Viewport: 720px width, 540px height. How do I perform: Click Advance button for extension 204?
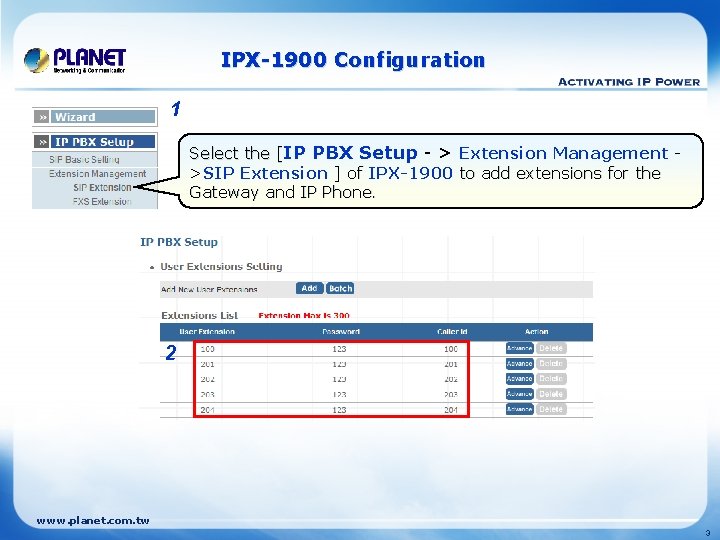pyautogui.click(x=519, y=409)
